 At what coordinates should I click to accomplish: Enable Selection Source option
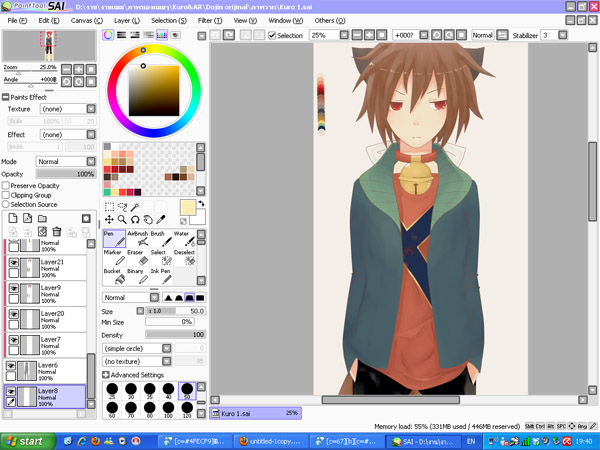[x=6, y=204]
